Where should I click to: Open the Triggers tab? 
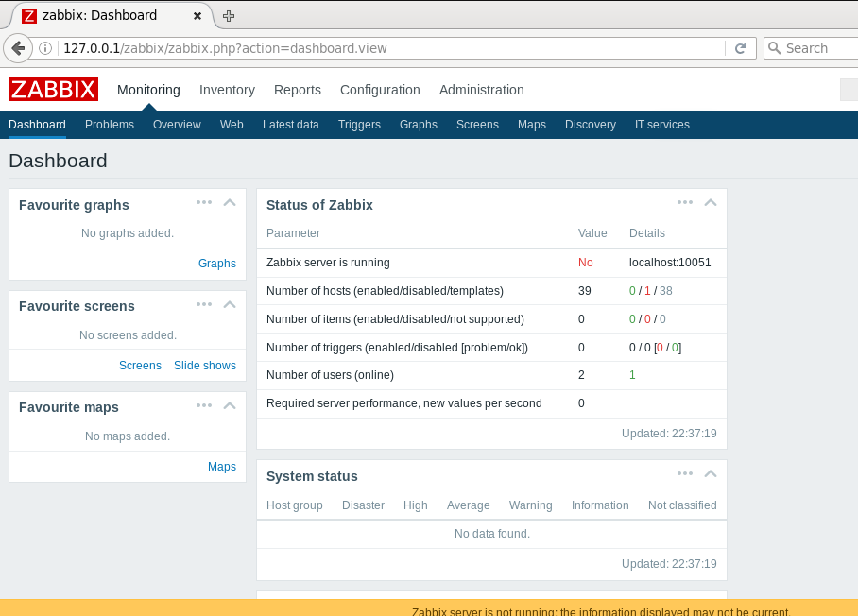pyautogui.click(x=359, y=125)
